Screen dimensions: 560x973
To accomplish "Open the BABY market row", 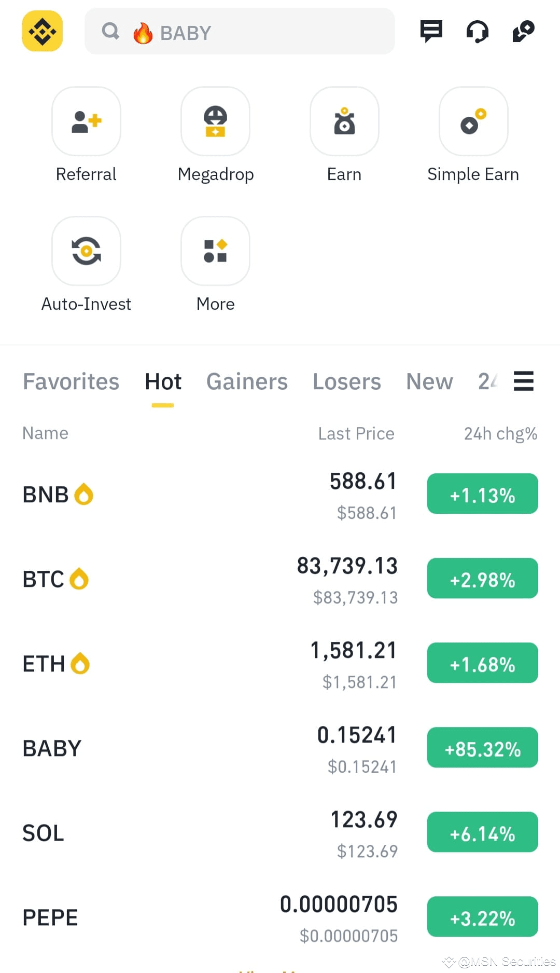I will pos(280,748).
